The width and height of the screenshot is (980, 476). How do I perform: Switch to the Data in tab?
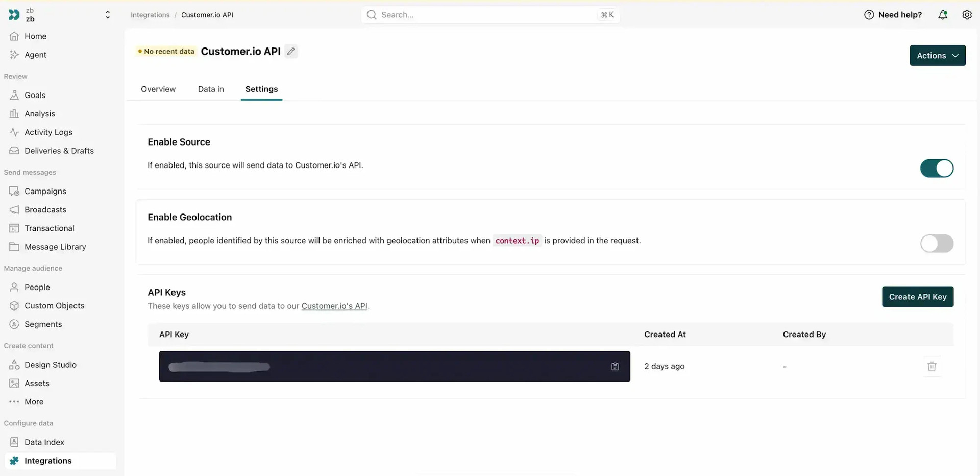pyautogui.click(x=211, y=89)
